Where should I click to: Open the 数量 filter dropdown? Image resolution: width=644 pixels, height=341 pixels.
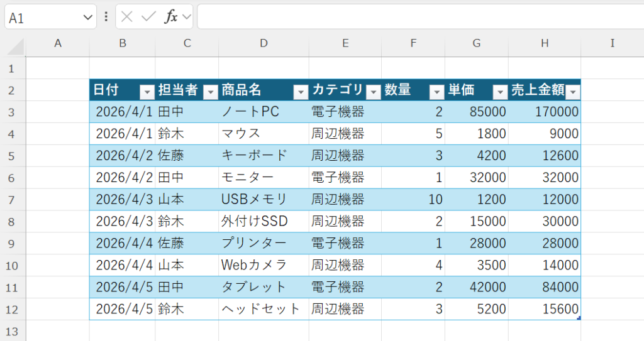click(x=436, y=92)
